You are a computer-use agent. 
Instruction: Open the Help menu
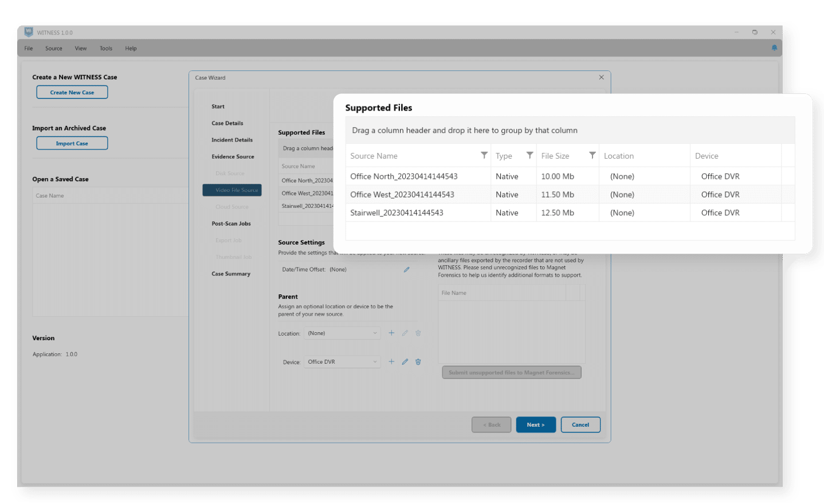131,48
